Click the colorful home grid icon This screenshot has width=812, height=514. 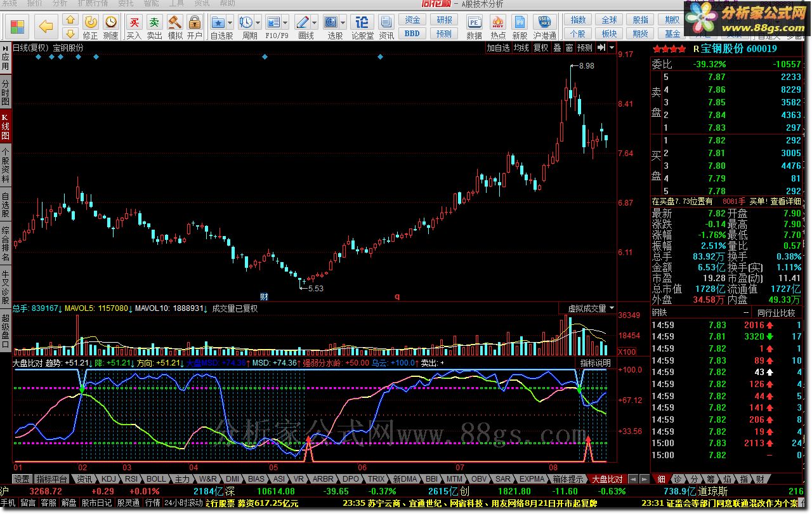pos(17,26)
